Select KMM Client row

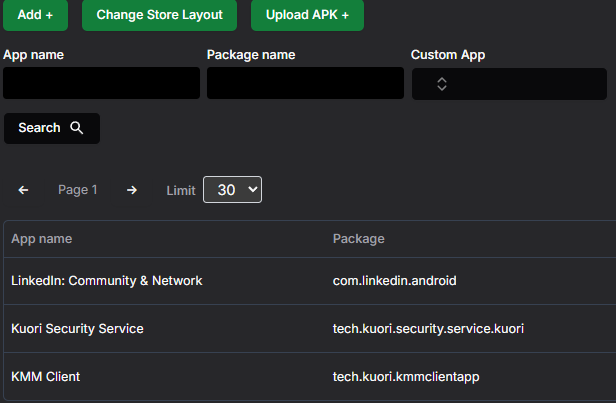click(x=310, y=377)
